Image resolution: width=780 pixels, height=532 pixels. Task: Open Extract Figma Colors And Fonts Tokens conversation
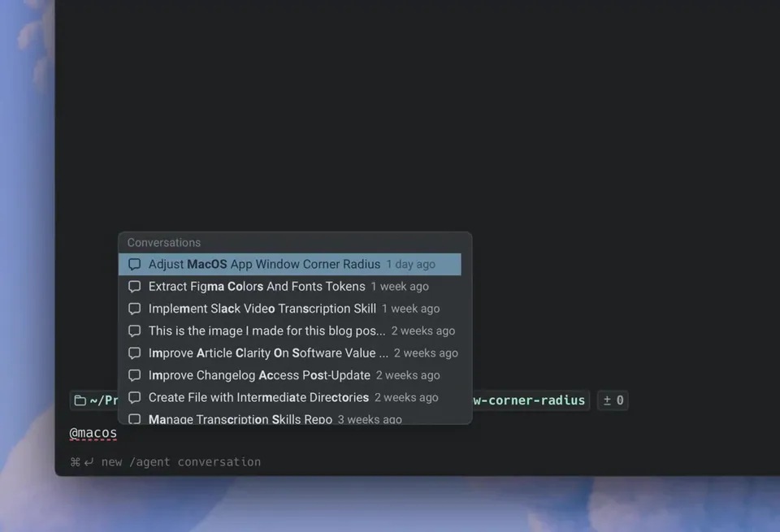pyautogui.click(x=289, y=287)
